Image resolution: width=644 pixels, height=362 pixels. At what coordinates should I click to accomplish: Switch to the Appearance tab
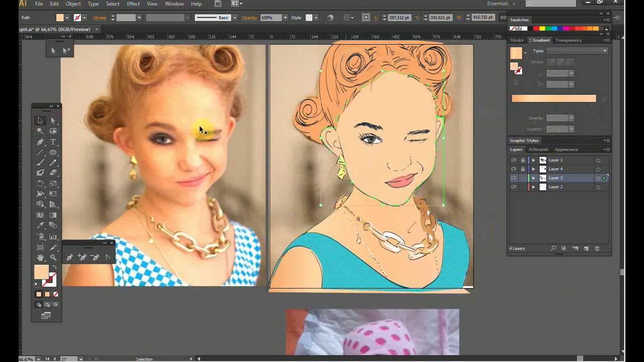tap(566, 149)
